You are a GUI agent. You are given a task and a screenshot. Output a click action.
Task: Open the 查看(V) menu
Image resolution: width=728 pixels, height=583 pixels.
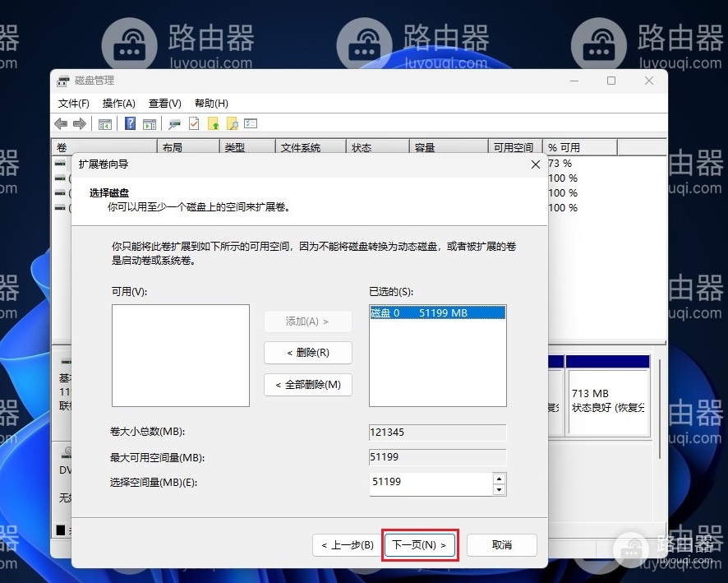tap(165, 103)
